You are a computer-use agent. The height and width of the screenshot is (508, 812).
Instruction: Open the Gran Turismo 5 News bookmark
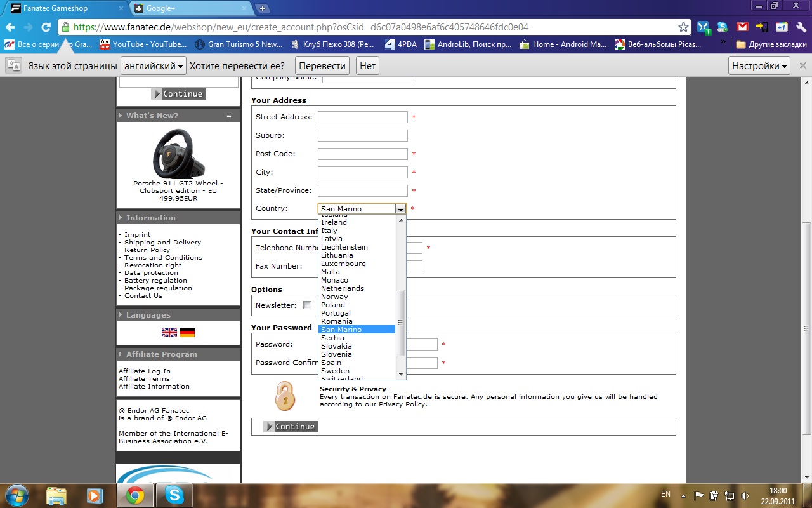[239, 44]
